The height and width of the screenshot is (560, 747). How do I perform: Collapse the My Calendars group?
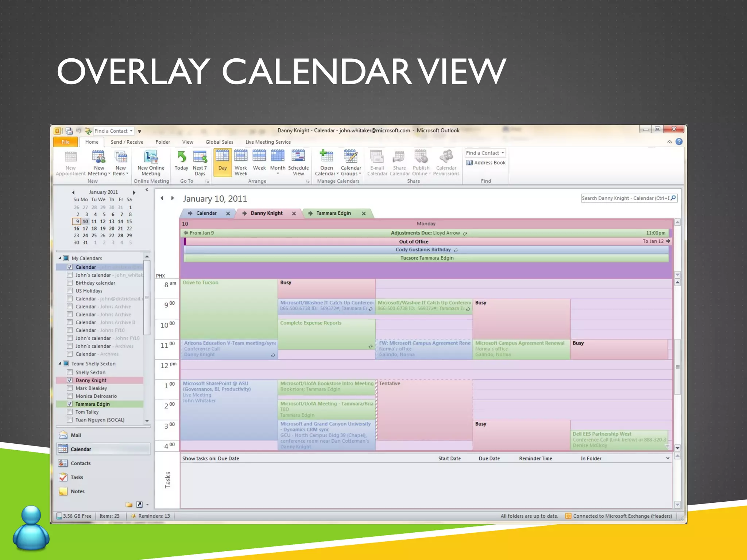[60, 258]
